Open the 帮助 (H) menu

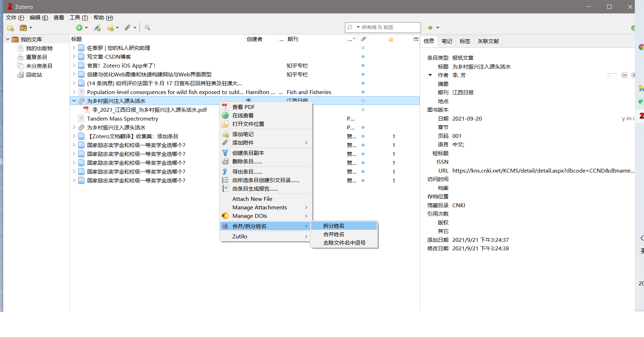pos(103,18)
